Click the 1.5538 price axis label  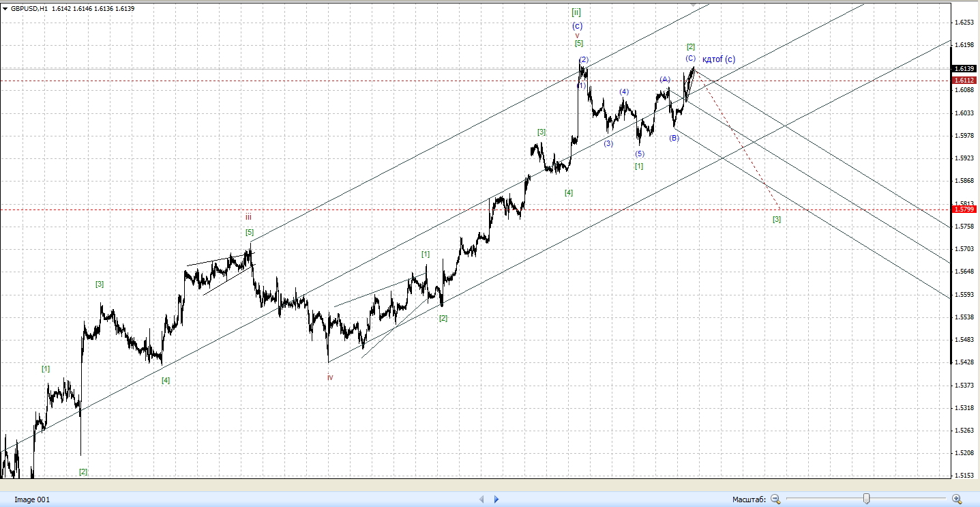pyautogui.click(x=964, y=317)
